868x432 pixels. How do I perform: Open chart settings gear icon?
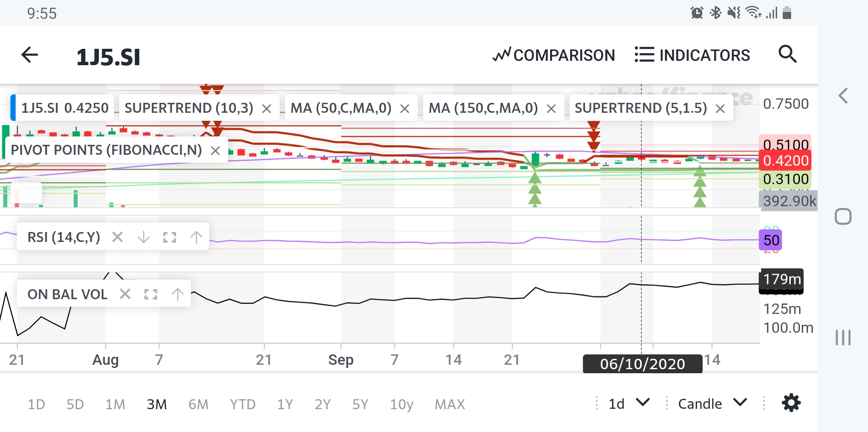(791, 403)
